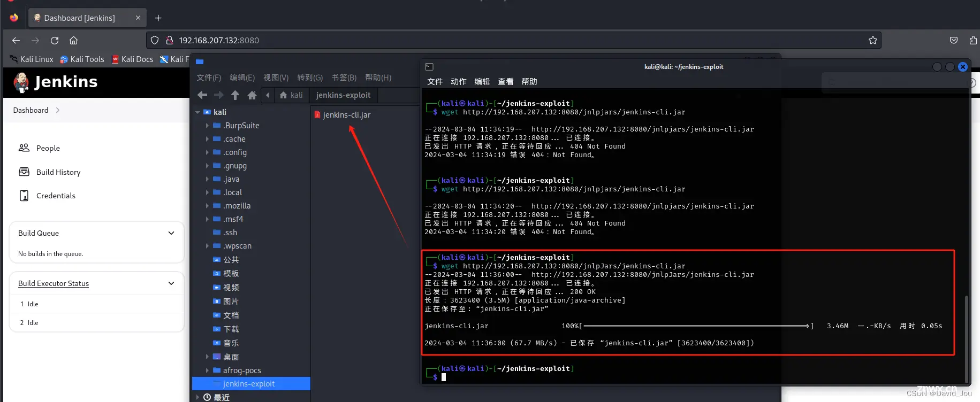
Task: Click the path bar left scroll arrow
Action: (x=268, y=95)
